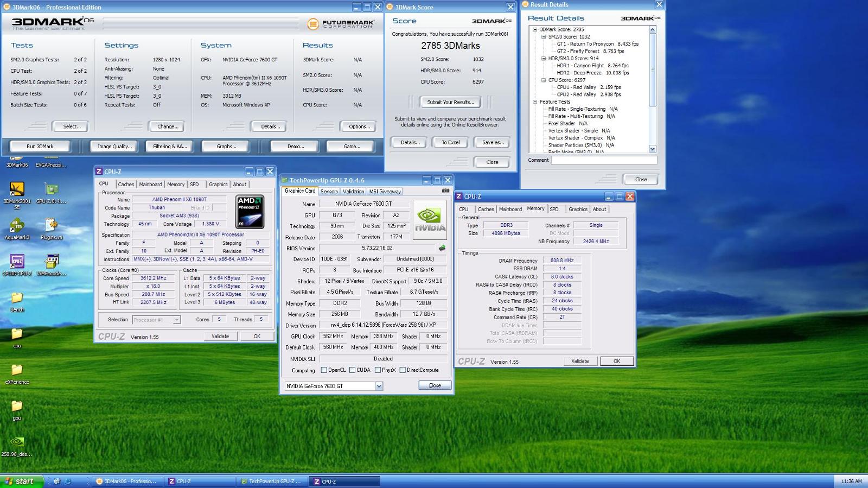Click the Internet Explorer quick launch icon
Image resolution: width=868 pixels, height=488 pixels.
[68, 481]
